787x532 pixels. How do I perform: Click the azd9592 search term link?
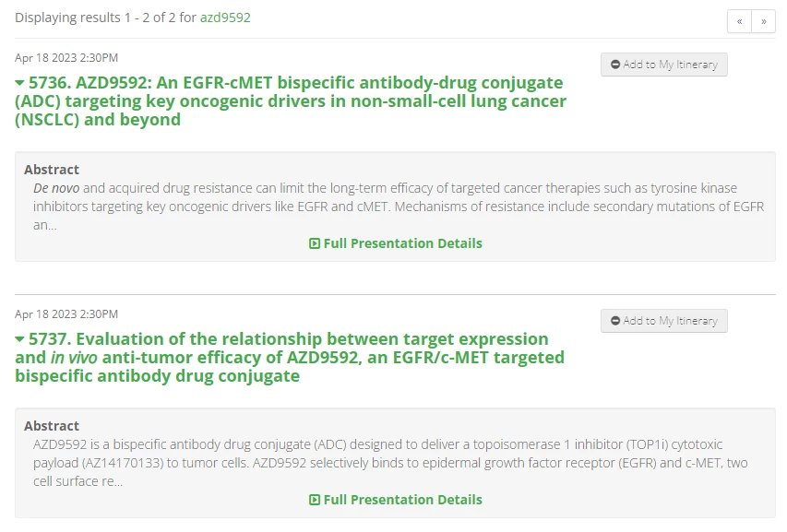[225, 18]
